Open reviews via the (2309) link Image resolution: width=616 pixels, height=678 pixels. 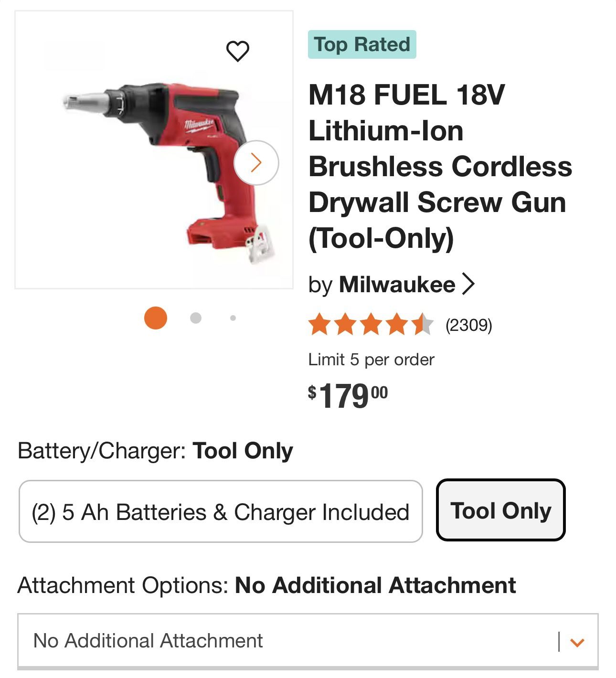[x=469, y=326]
